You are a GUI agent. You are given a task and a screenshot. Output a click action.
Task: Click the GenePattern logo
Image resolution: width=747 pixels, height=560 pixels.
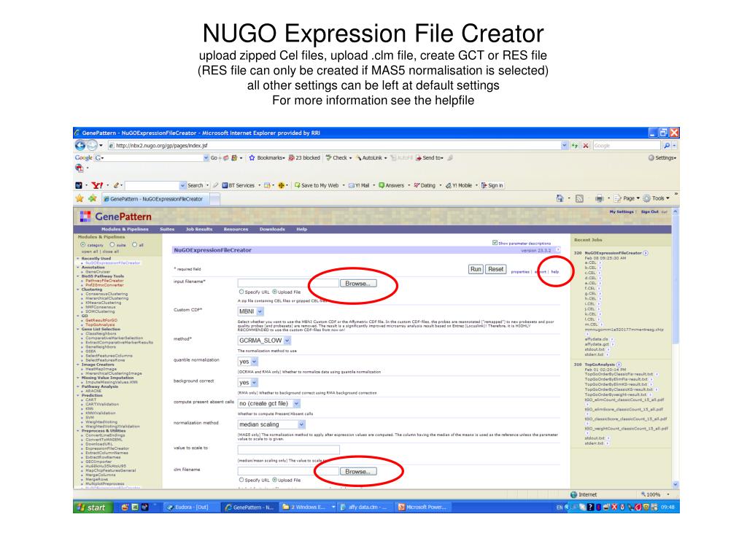pos(116,217)
